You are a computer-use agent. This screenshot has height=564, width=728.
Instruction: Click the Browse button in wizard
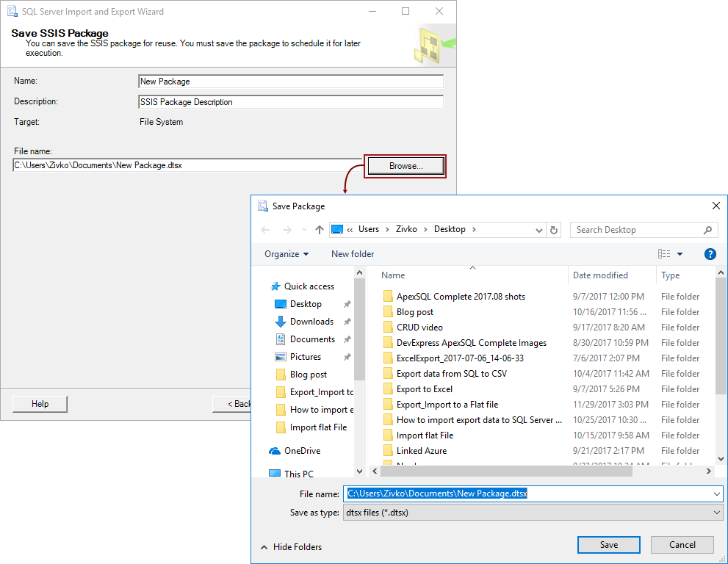pyautogui.click(x=406, y=166)
